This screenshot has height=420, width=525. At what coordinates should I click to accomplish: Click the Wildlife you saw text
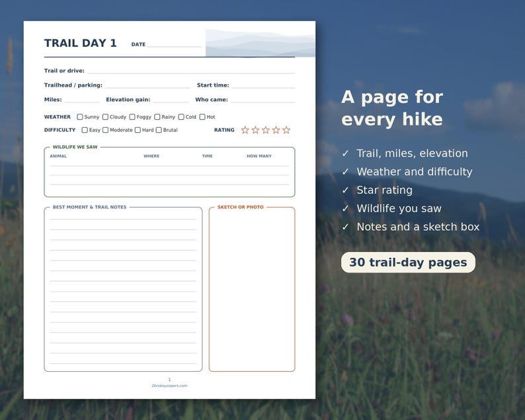(x=399, y=208)
